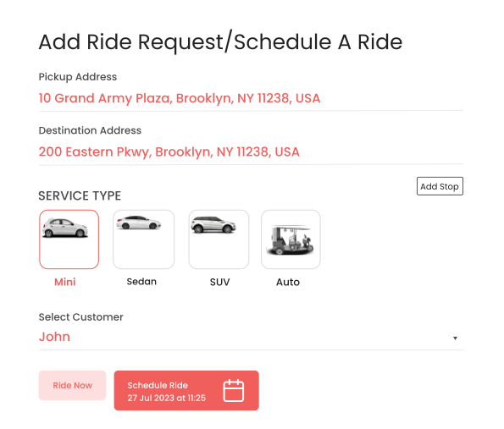Focus the Destination Address input field

pos(251,152)
